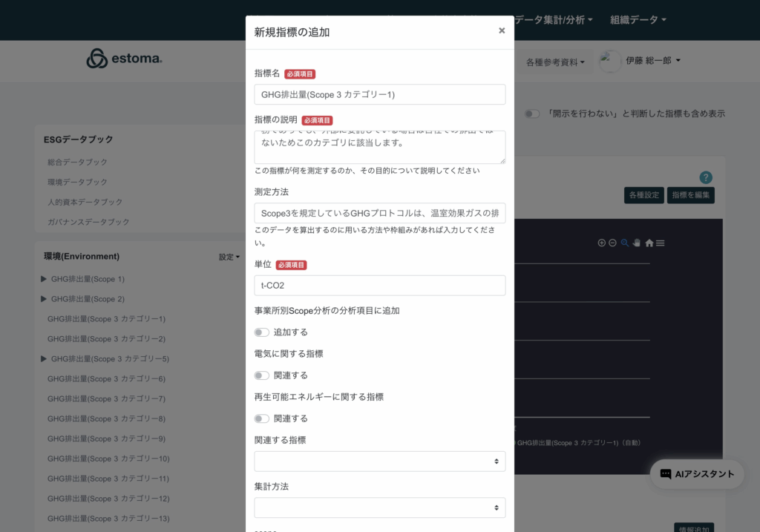Activate the hand panning tool on chart
Screen dimensions: 760x532
coord(636,243)
